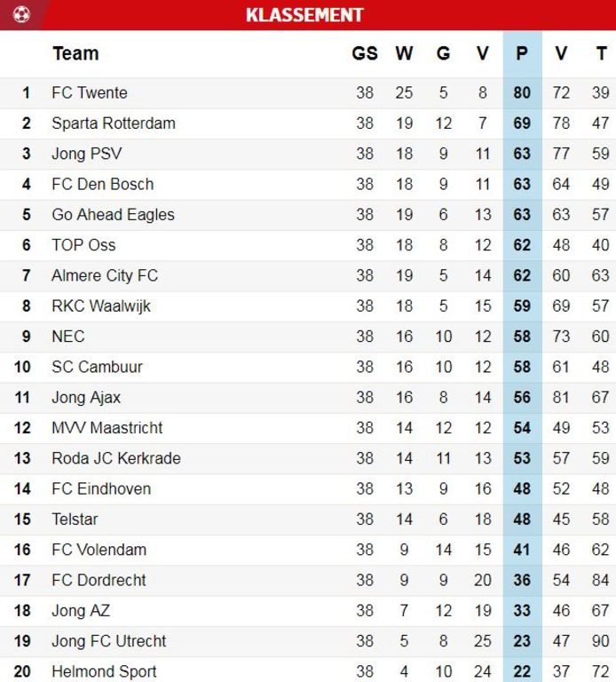Select Roda JC Kerkrade in table

[x=116, y=458]
